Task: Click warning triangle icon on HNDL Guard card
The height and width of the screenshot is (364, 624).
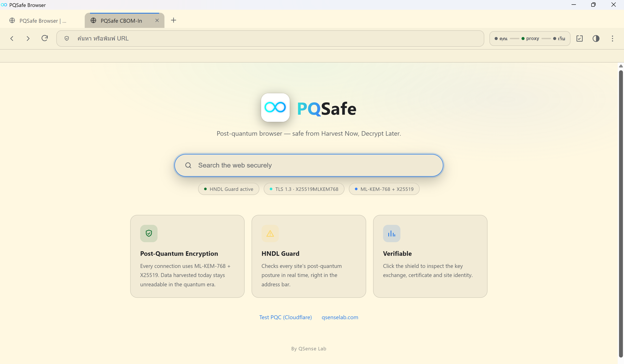Action: tap(270, 233)
